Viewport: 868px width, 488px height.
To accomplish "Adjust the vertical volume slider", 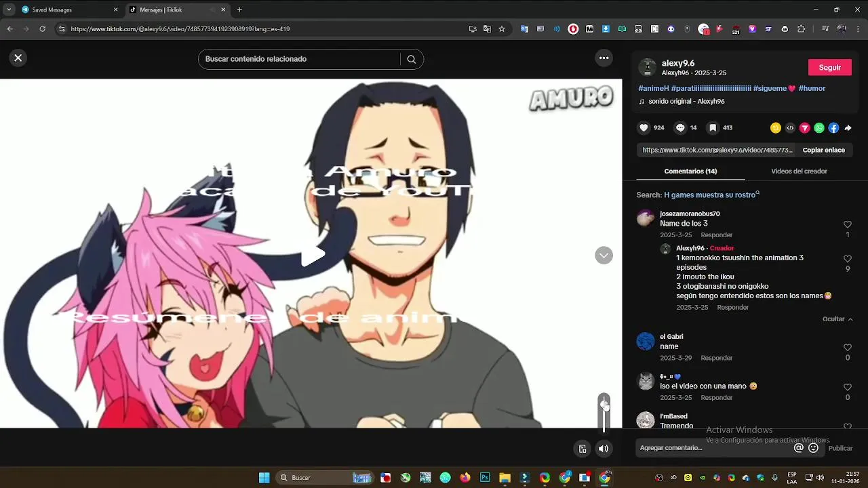I will 604,412.
